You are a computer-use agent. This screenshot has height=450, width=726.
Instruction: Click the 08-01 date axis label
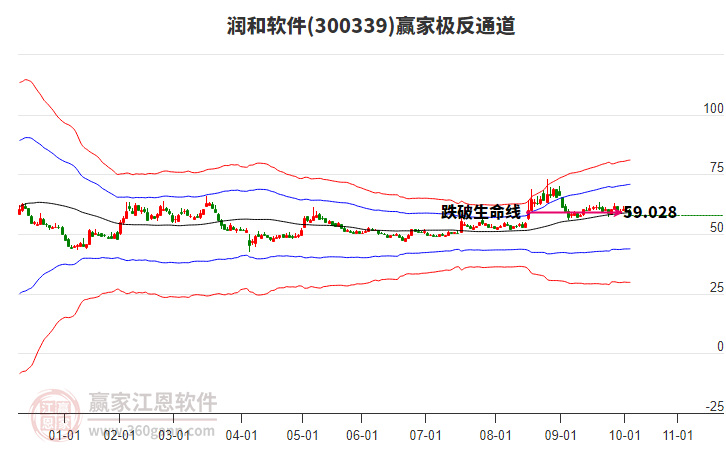tap(495, 435)
